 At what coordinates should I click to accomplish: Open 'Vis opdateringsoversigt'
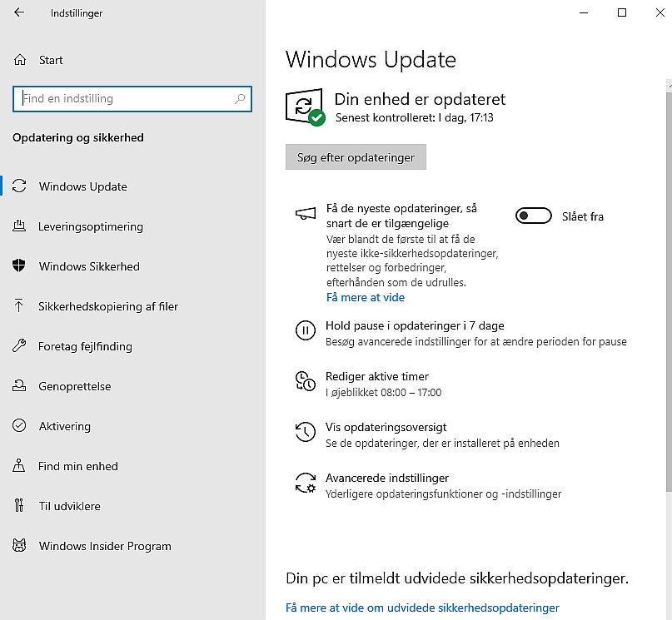tap(386, 427)
